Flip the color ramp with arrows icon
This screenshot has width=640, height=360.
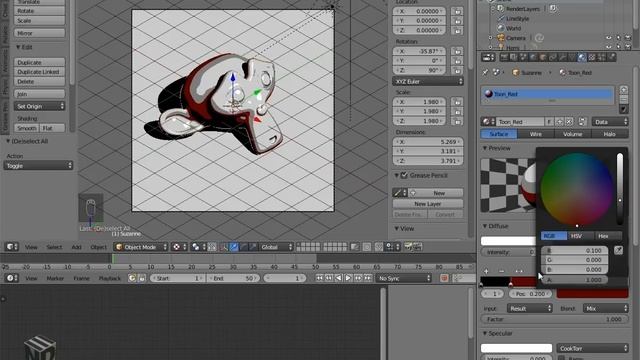(519, 271)
